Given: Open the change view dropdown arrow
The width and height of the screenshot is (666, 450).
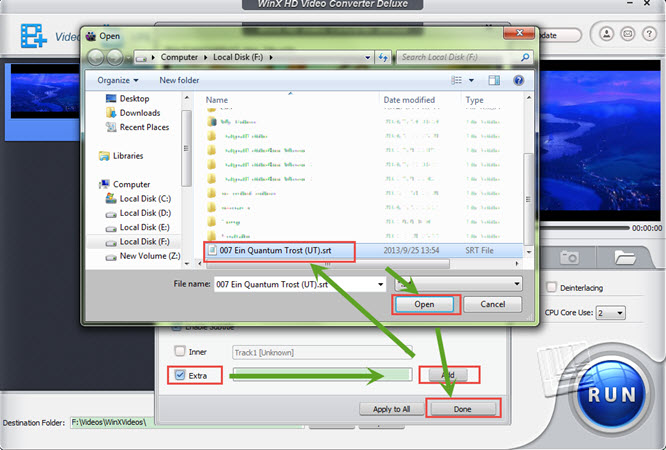Looking at the screenshot, I should 472,80.
